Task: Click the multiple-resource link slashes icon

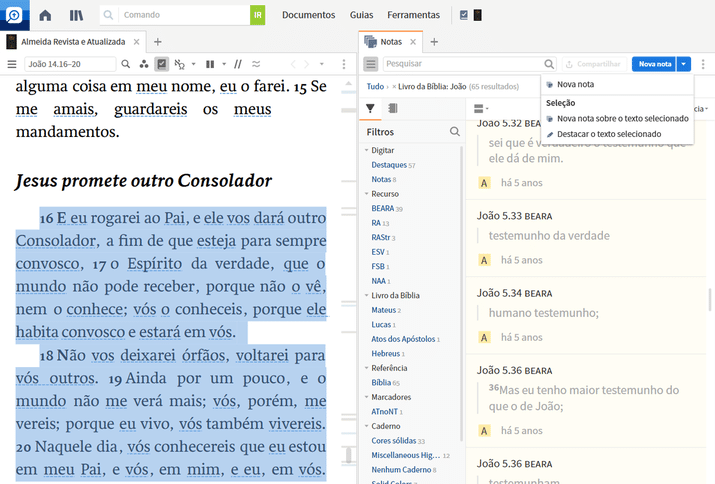Action: [238, 64]
